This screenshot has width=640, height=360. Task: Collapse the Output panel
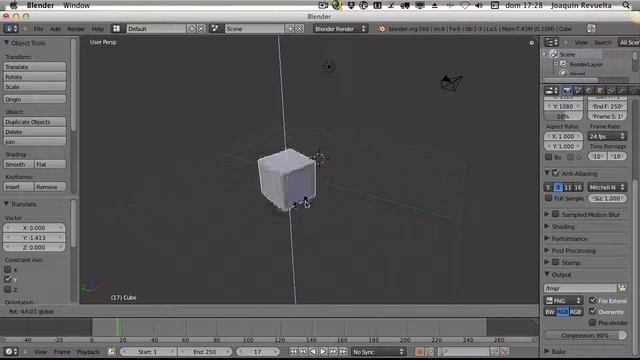click(x=561, y=275)
